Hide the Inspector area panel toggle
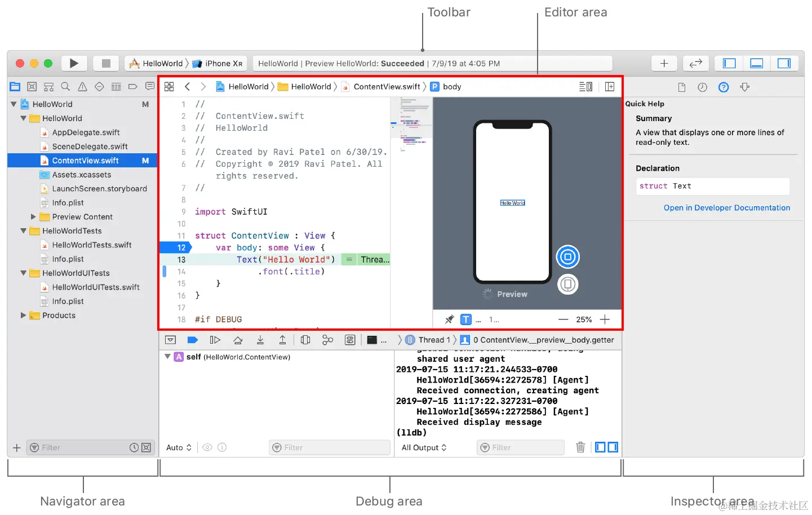The image size is (812, 515). [784, 63]
